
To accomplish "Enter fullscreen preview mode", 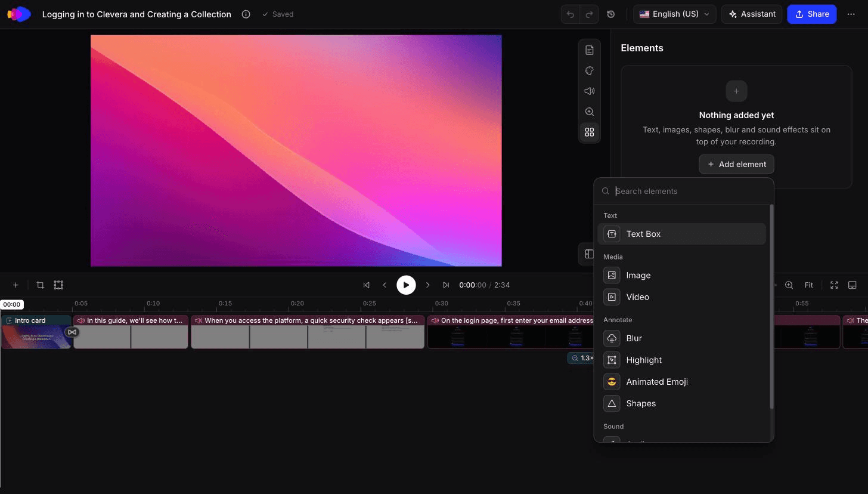I will click(x=834, y=285).
